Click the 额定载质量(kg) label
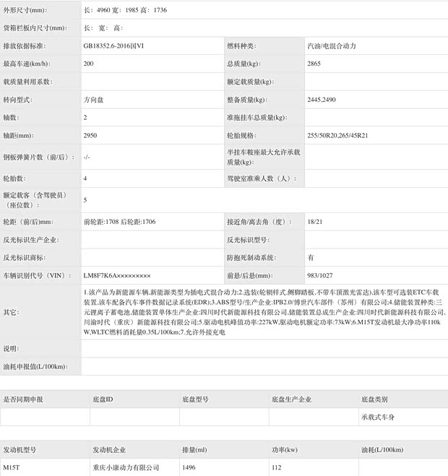Screen dimensions: 448x476 (x=250, y=82)
